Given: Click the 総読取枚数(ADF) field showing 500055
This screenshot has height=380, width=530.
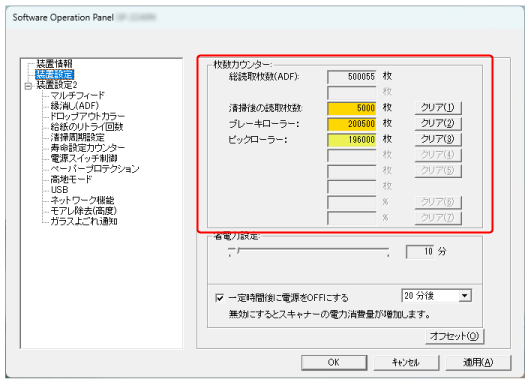Looking at the screenshot, I should [x=352, y=77].
